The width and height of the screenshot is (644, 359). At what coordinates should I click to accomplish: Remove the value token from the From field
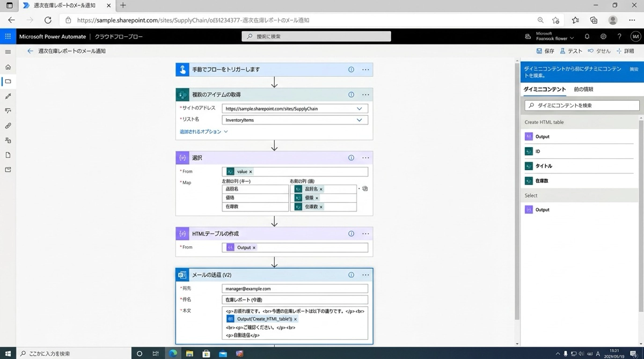[x=251, y=172]
